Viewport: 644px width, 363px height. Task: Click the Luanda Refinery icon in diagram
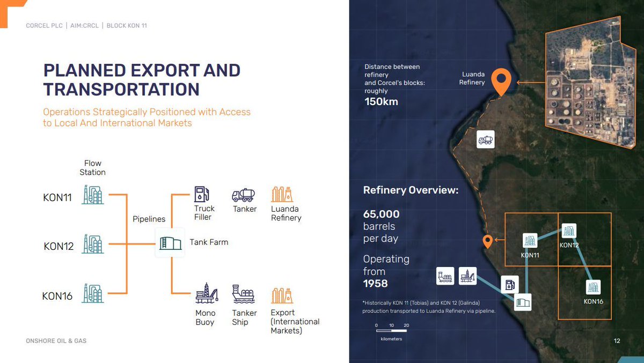[x=283, y=193]
